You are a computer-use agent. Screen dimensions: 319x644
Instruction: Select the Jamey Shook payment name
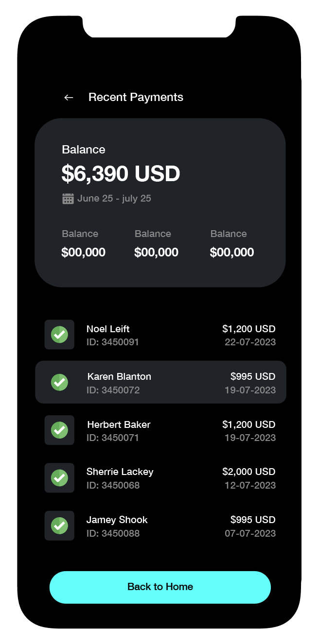(117, 520)
